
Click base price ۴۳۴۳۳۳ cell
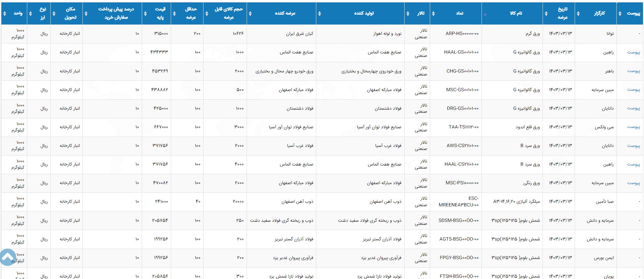159,52
